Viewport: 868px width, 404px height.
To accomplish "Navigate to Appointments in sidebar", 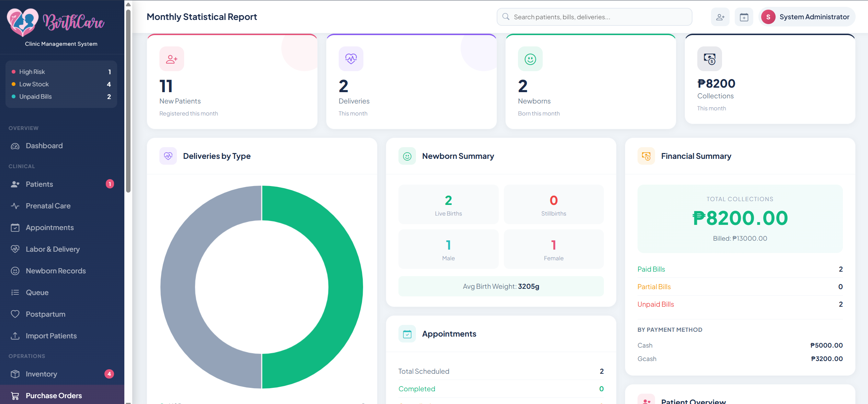I will tap(62, 228).
